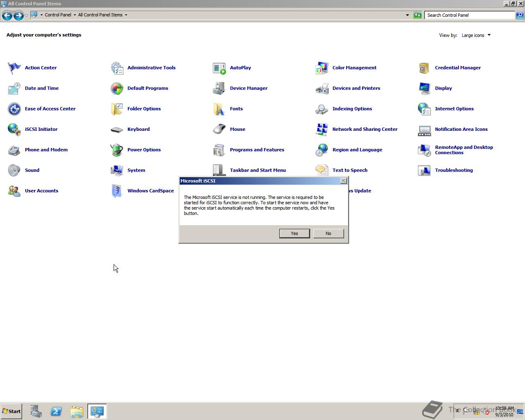Viewport: 525px width, 420px height.
Task: Open the Troubleshooting link
Action: click(454, 170)
